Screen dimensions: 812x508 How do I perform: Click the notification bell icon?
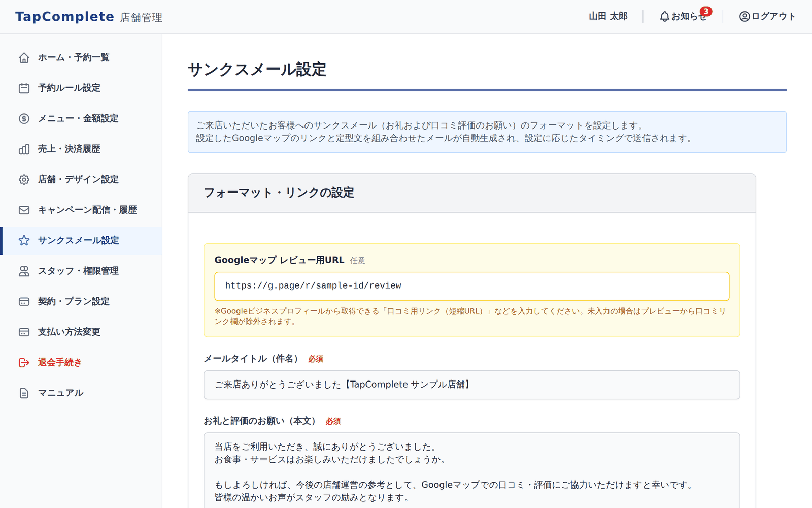pyautogui.click(x=664, y=17)
